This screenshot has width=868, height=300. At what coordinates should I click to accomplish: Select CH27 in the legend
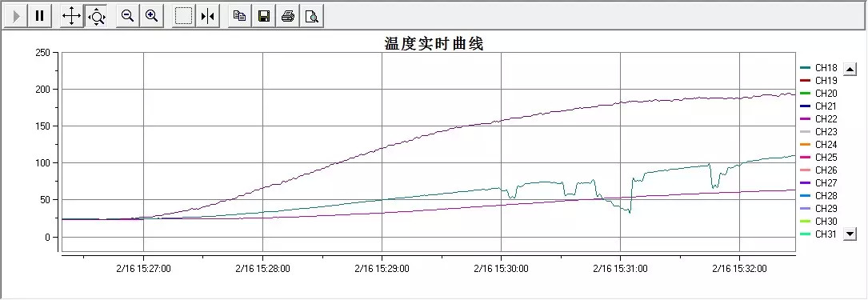(819, 182)
